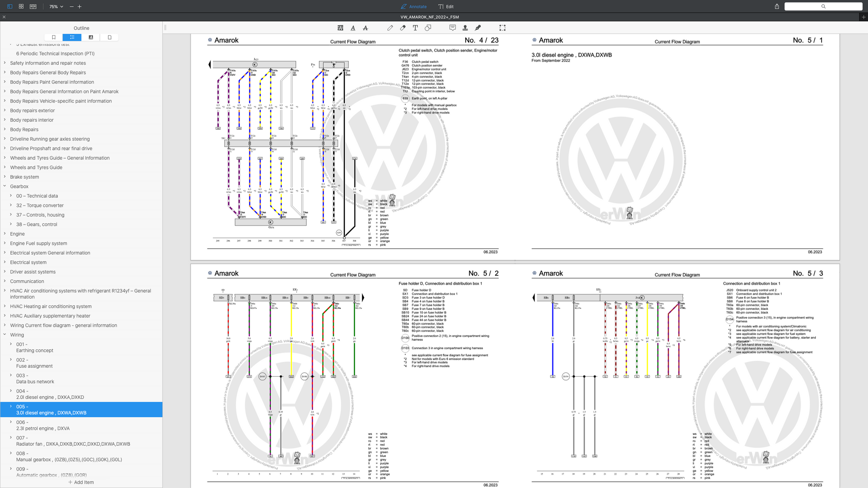Switch to Annotate mode
The height and width of the screenshot is (488, 868).
(x=413, y=7)
